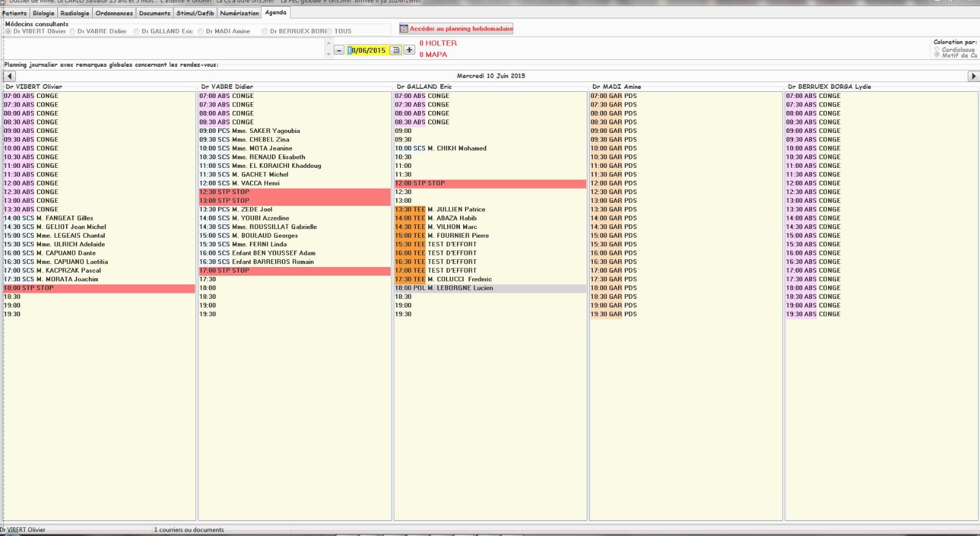Select 17:30 TEE M. COLUCCI Frederic appointment
This screenshot has height=536, width=980.
point(490,279)
